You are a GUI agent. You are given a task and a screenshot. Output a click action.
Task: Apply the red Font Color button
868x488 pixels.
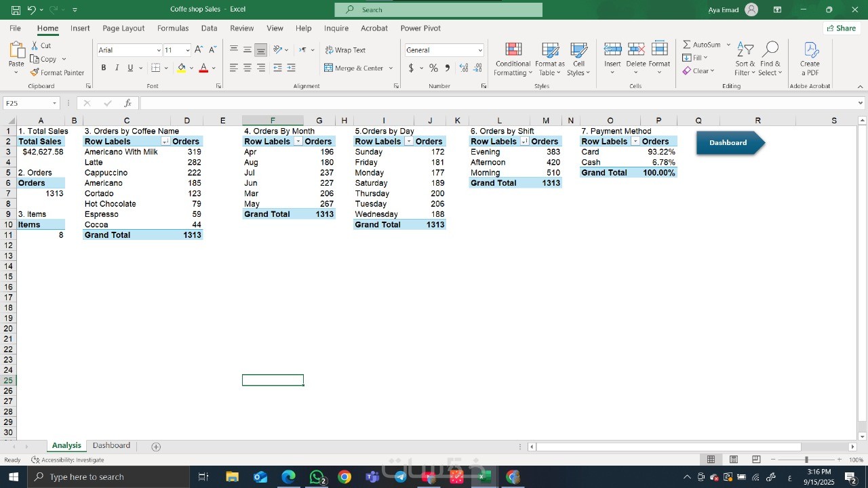pos(203,68)
